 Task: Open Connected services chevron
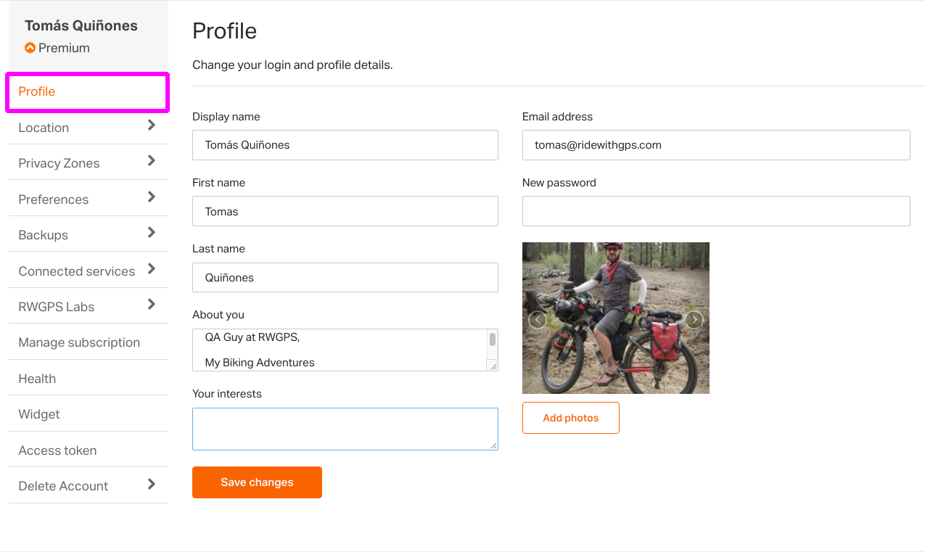152,268
